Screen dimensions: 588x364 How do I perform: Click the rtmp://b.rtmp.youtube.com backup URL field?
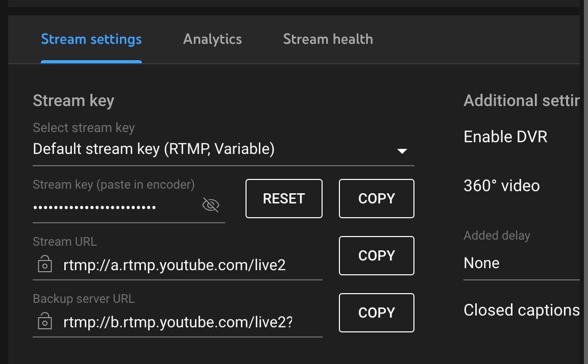coord(178,322)
